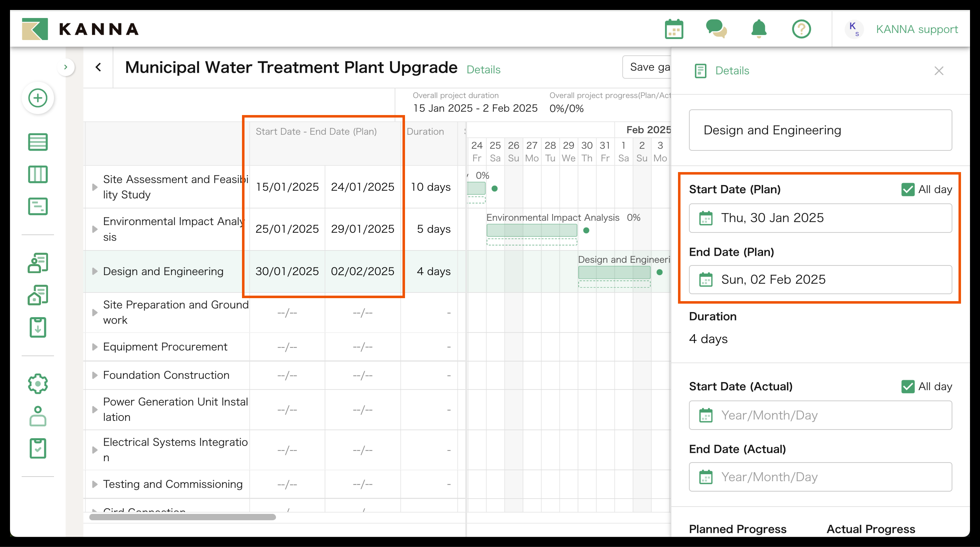Uncheck All day for Start Date (Actual)

(908, 386)
